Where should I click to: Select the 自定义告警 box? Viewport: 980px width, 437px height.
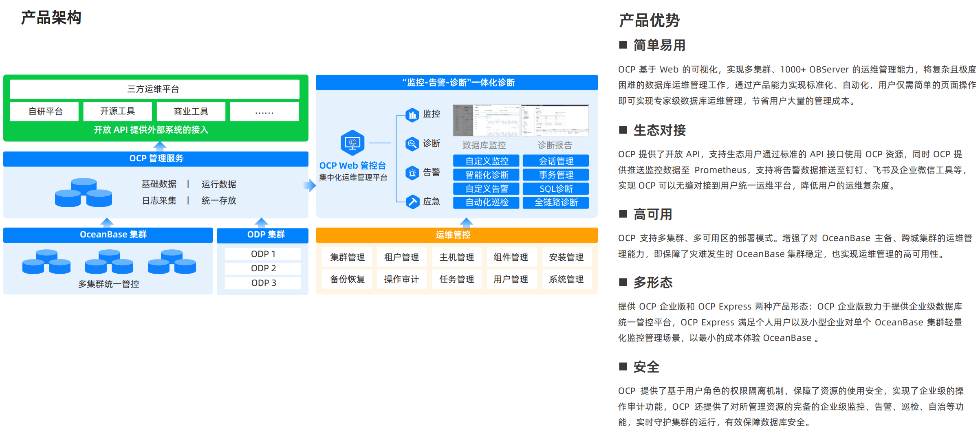pos(486,189)
